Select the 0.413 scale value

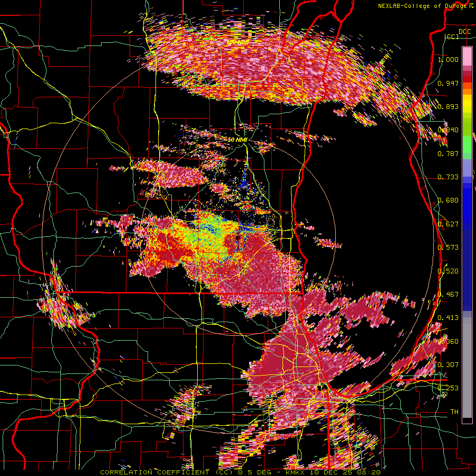click(x=448, y=318)
